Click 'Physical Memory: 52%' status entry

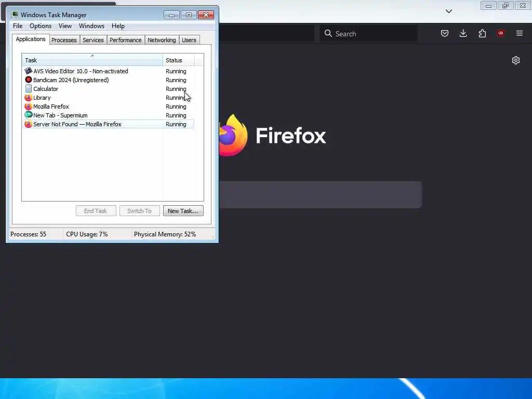pos(165,234)
